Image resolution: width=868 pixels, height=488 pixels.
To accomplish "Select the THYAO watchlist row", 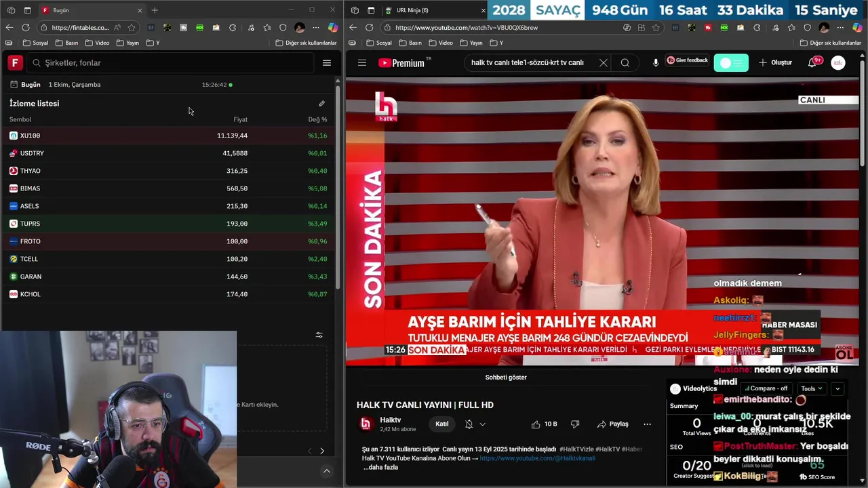I will tap(169, 171).
